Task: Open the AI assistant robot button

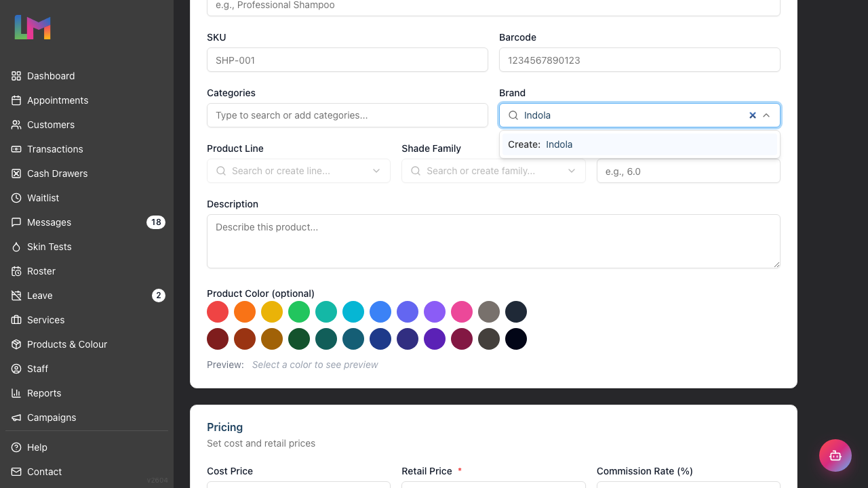Action: click(x=835, y=455)
